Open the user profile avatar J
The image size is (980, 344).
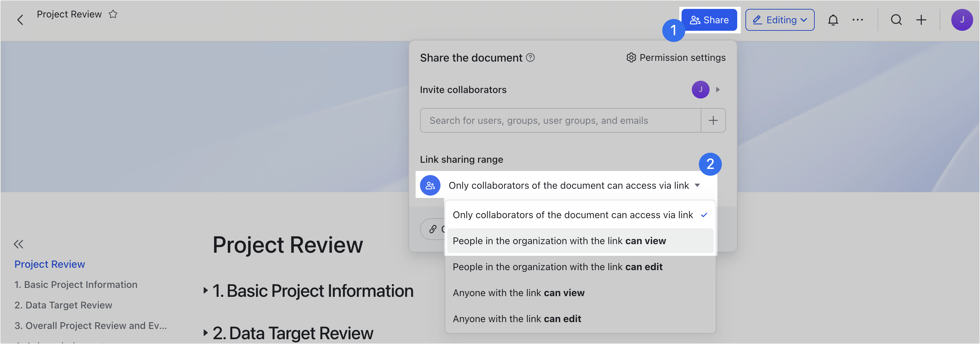tap(962, 20)
